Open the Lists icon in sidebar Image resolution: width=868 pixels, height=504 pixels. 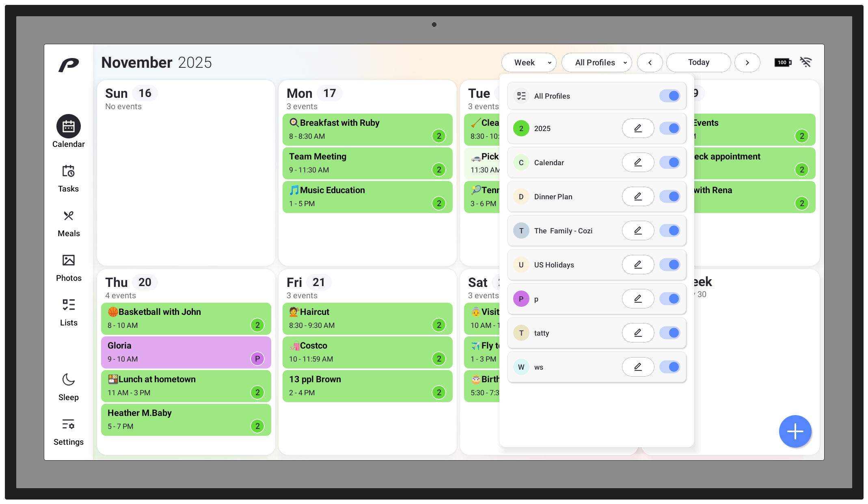tap(68, 305)
